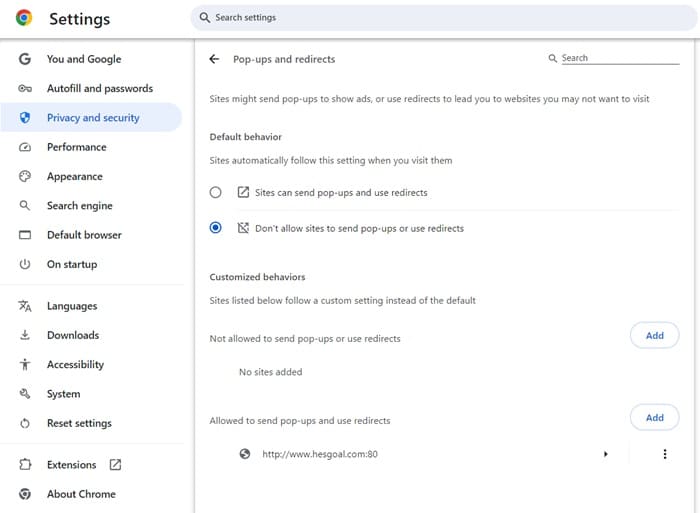Add a site to Allowed pop-ups list
Image resolution: width=700 pixels, height=513 pixels.
[x=654, y=417]
